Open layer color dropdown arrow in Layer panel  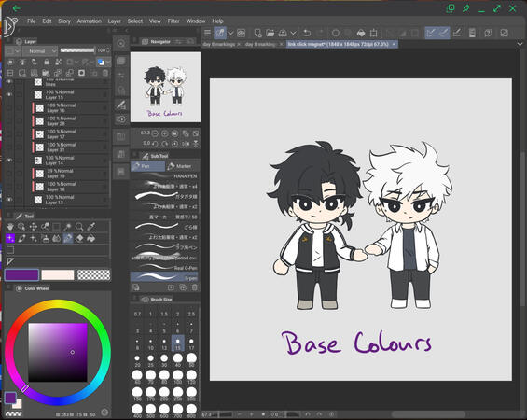(x=108, y=62)
